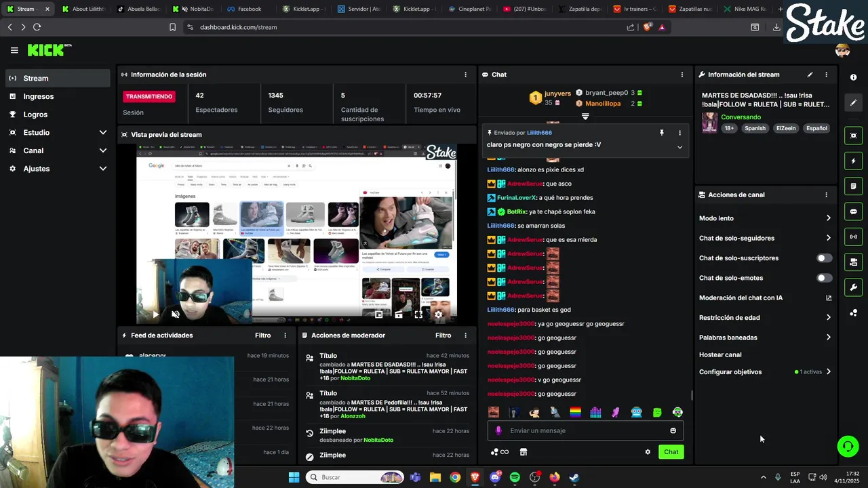Image resolution: width=868 pixels, height=488 pixels.
Task: Insert the green headphones alien emote
Action: point(677,412)
